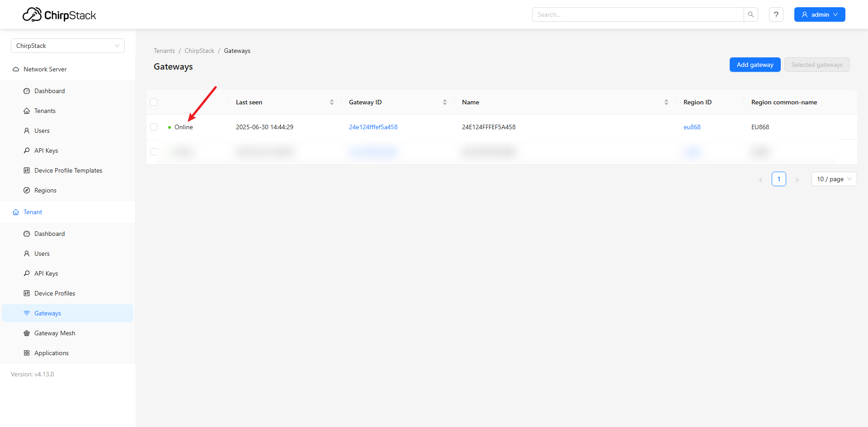This screenshot has height=427, width=868.
Task: Click the Tenant section home icon
Action: pyautogui.click(x=16, y=212)
